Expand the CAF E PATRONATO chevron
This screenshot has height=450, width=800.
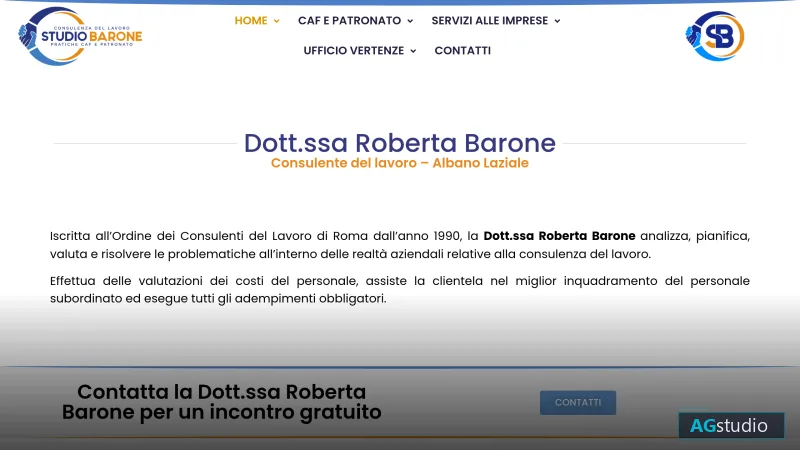coord(410,21)
